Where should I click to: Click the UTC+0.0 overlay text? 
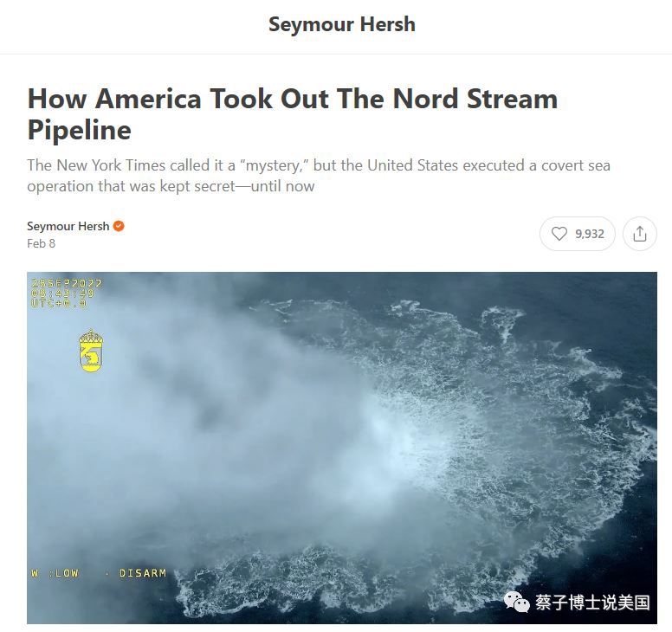point(59,303)
